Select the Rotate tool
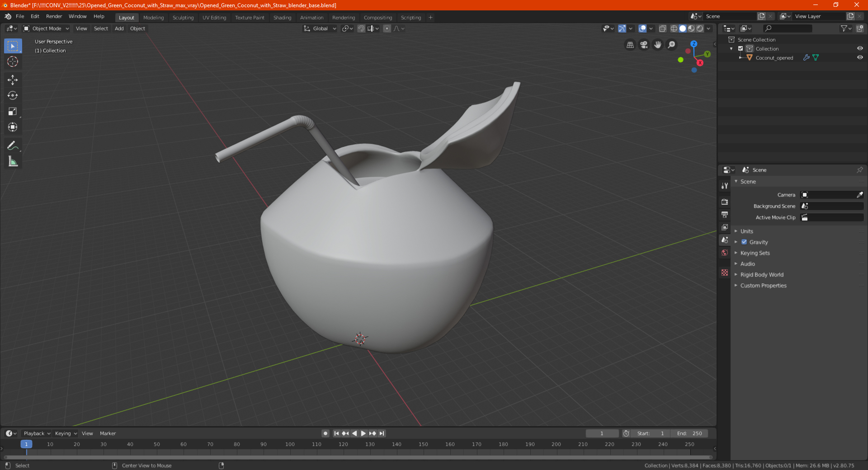Screen dimensions: 868x470 coord(13,95)
